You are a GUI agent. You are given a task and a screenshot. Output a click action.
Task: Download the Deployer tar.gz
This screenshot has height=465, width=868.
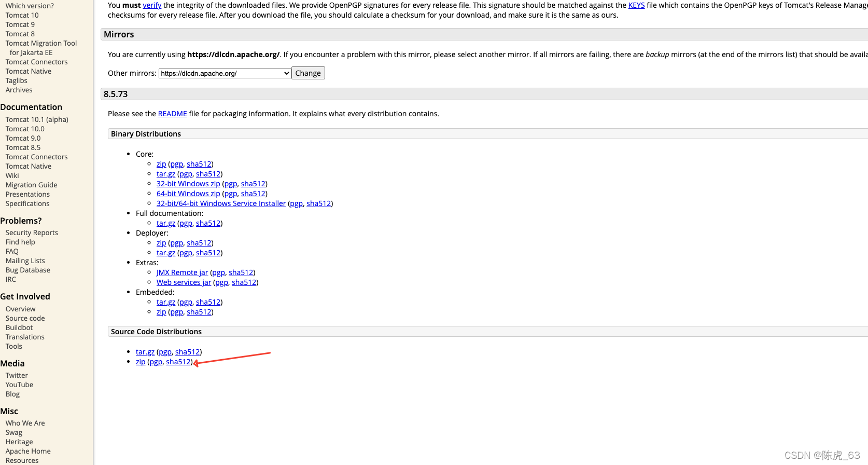pyautogui.click(x=166, y=253)
